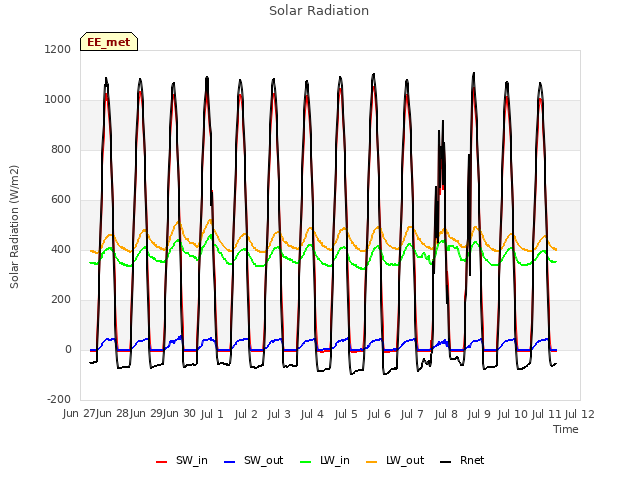Click the Jul 1 x-axis date label
This screenshot has height=480, width=640.
(212, 414)
